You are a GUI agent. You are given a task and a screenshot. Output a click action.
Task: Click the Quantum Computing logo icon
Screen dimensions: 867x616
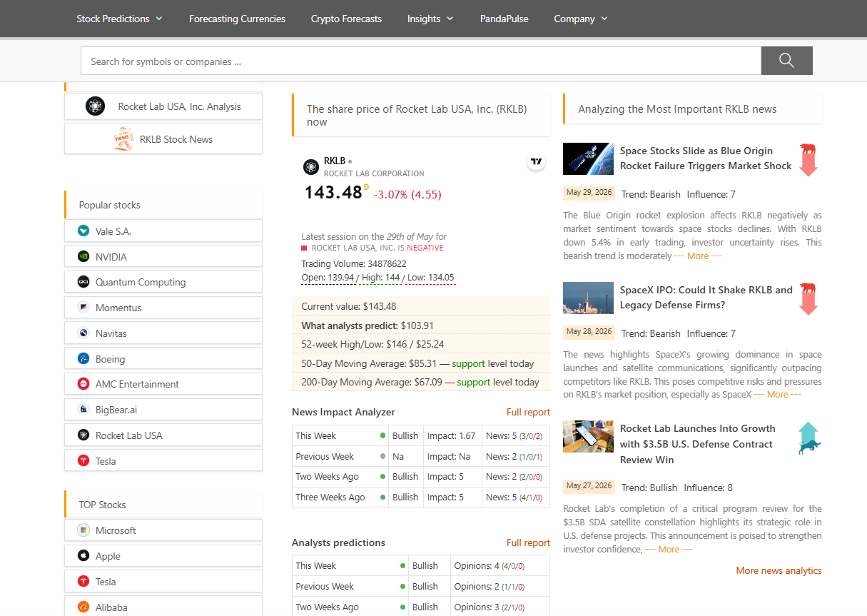pos(83,282)
